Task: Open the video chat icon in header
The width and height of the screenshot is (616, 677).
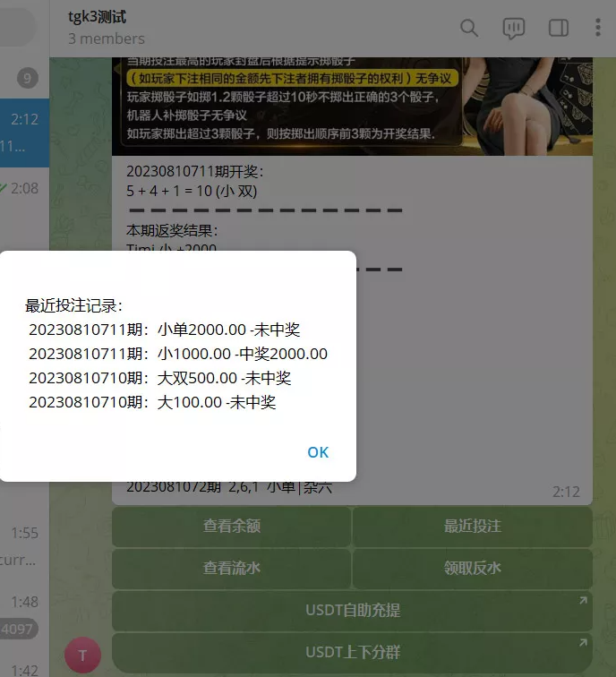Action: [513, 28]
